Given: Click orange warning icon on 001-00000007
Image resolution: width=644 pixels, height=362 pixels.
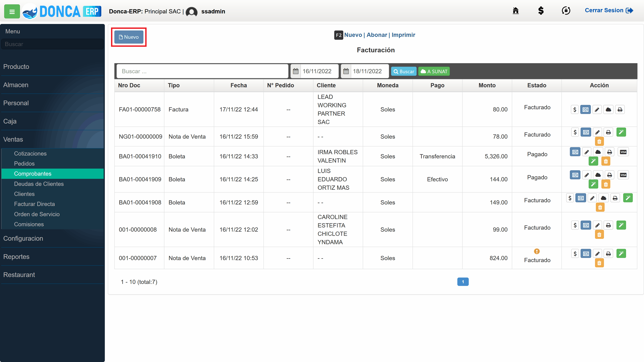Looking at the screenshot, I should tap(537, 251).
